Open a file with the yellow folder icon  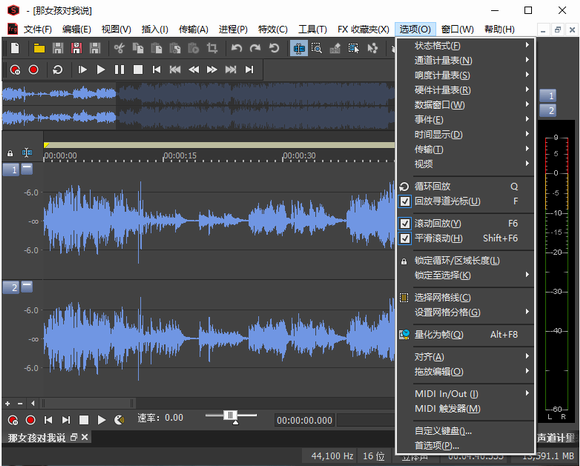39,48
